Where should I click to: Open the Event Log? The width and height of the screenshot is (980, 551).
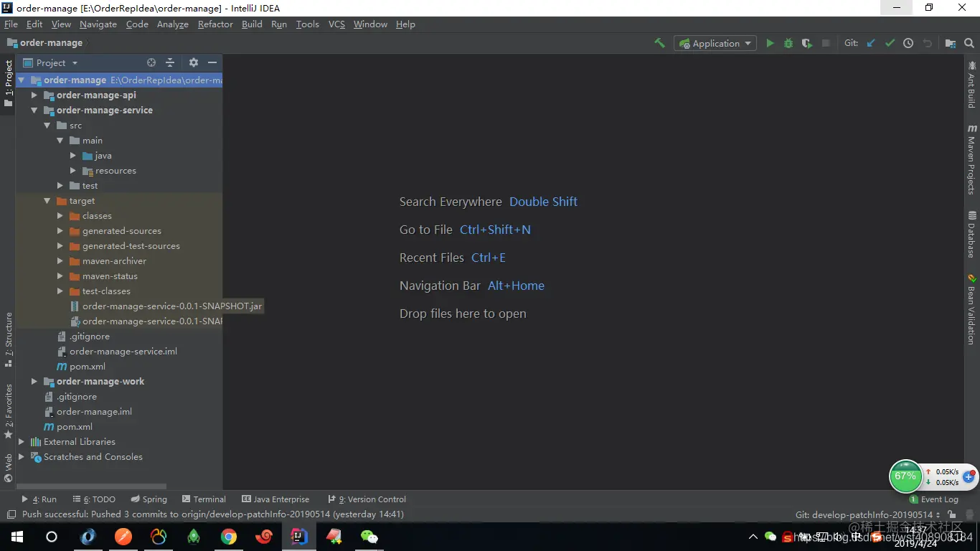tap(933, 499)
